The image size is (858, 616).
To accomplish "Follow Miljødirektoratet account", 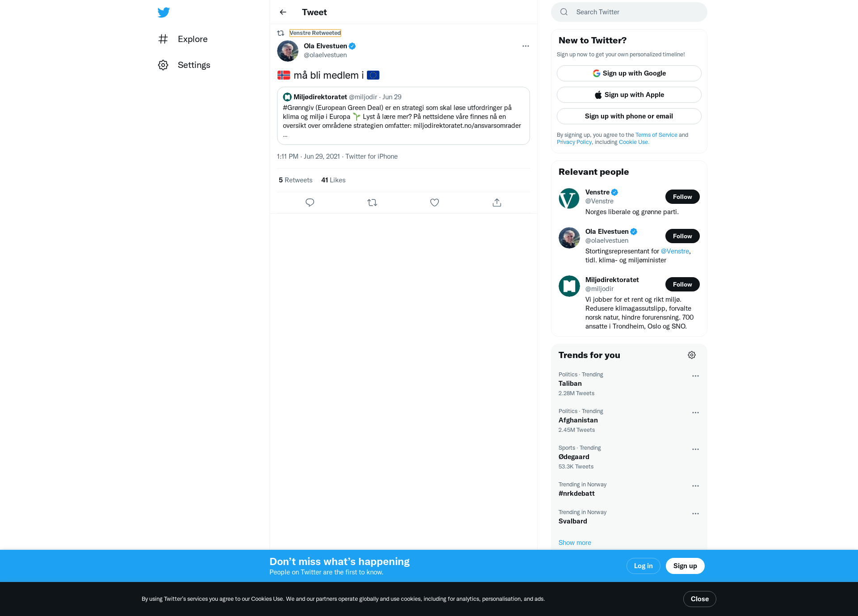I will [682, 284].
